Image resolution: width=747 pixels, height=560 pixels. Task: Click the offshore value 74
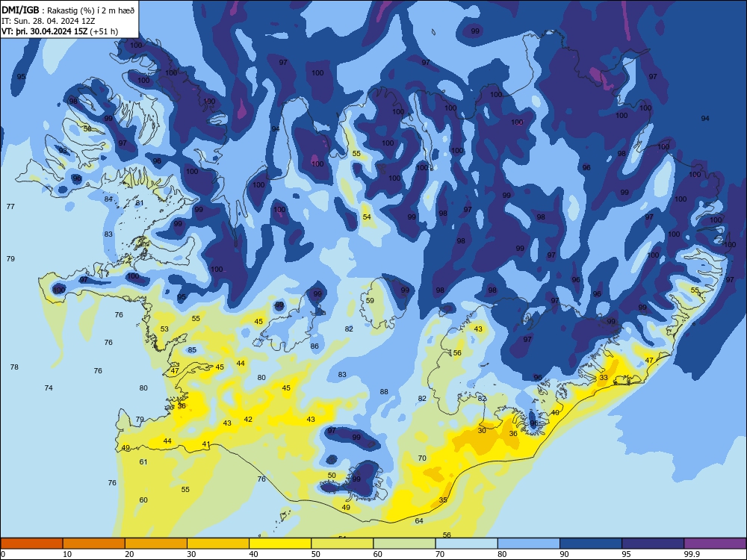49,388
